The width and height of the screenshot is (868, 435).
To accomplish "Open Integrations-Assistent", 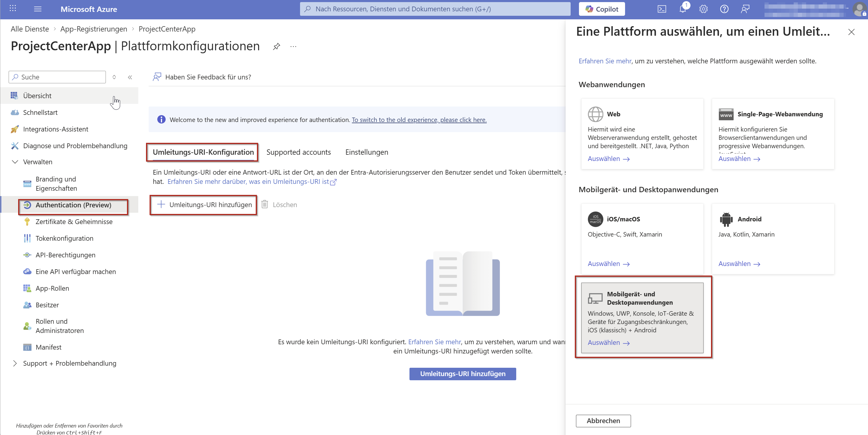I will 69,129.
